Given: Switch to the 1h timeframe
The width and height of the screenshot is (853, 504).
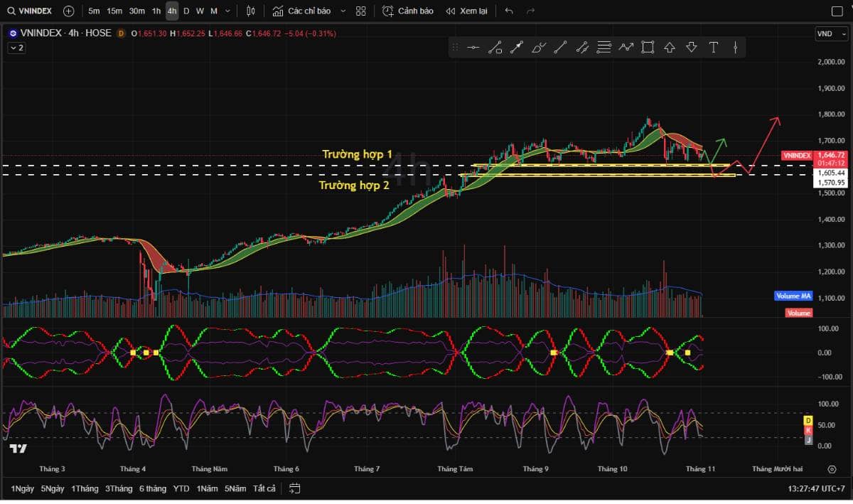Looking at the screenshot, I should (x=156, y=11).
